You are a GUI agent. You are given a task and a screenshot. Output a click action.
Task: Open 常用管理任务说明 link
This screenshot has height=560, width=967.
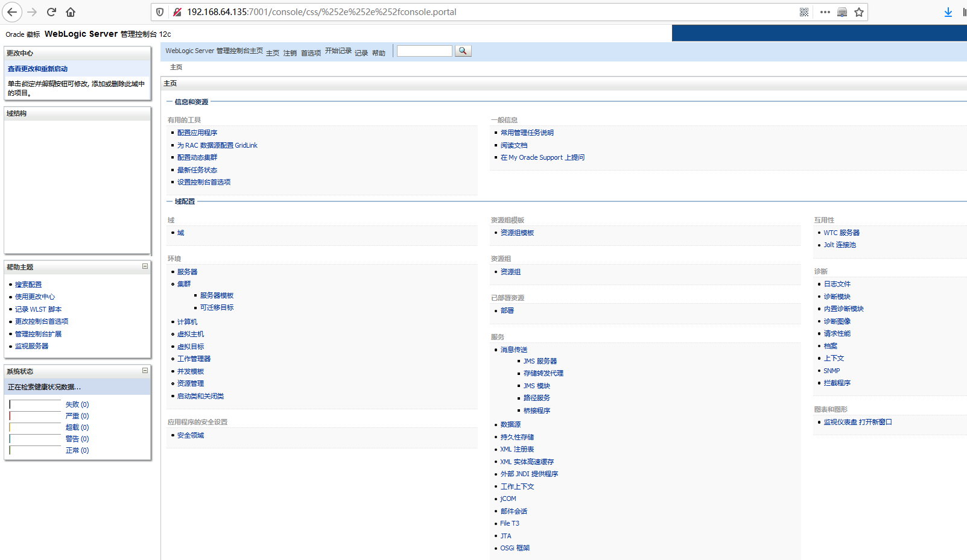(527, 133)
